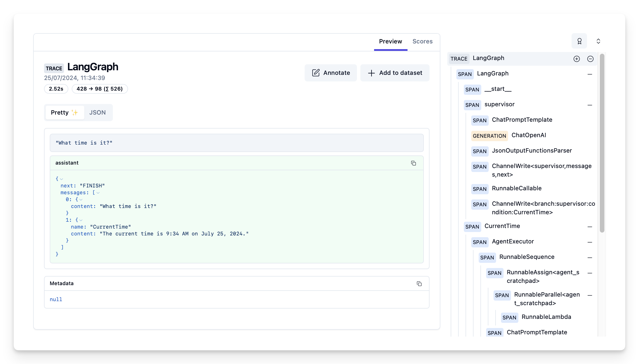Click the "What time is it?" input box
This screenshot has width=639, height=364.
click(237, 143)
